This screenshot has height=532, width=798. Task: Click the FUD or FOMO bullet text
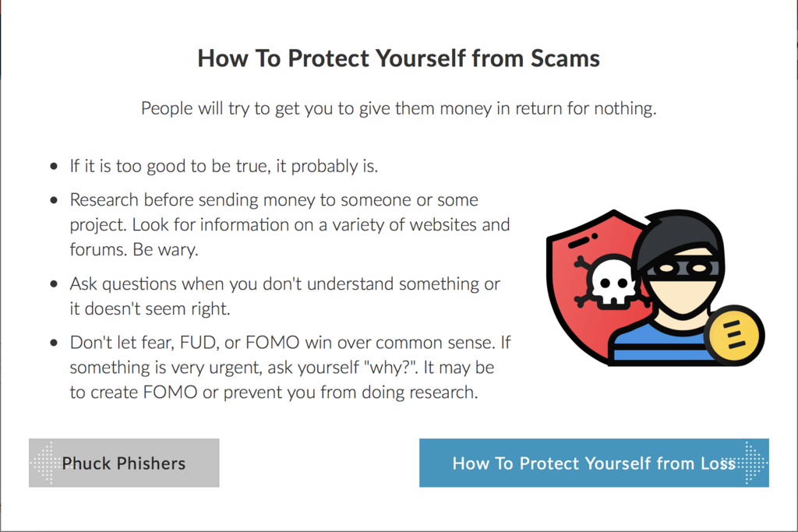click(290, 367)
